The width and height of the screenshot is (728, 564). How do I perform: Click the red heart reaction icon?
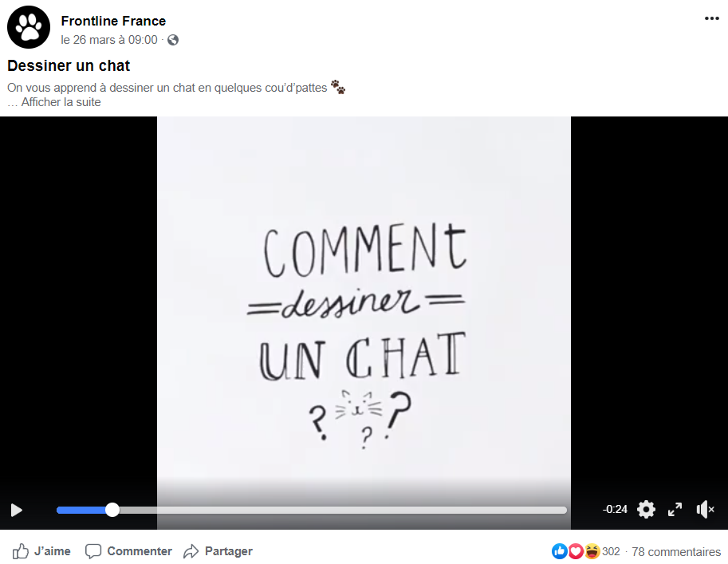point(575,551)
